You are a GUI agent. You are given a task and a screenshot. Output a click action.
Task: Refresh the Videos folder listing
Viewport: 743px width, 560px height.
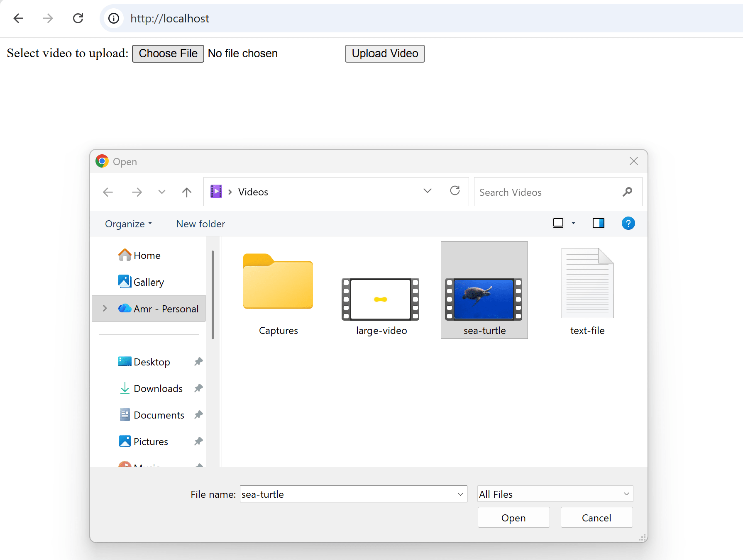[455, 191]
